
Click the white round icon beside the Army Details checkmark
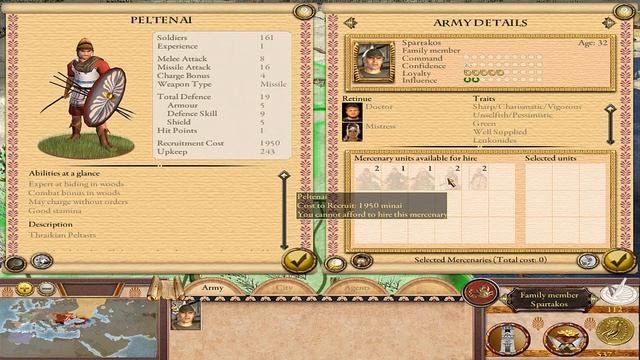(x=588, y=261)
